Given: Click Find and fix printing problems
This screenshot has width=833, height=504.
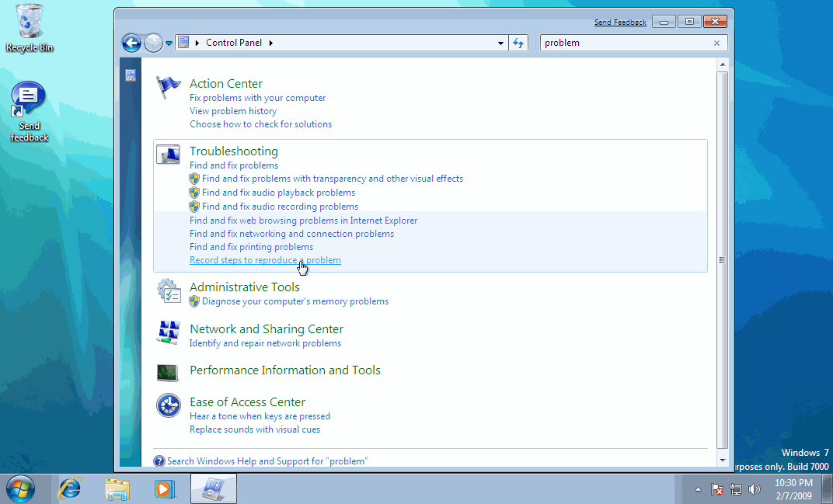Looking at the screenshot, I should pos(251,247).
